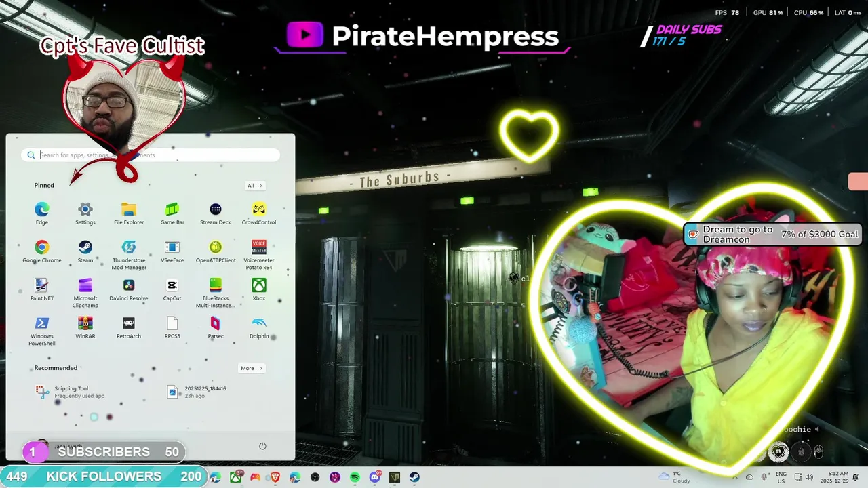Launch the RetroArch emulator

pyautogui.click(x=129, y=327)
